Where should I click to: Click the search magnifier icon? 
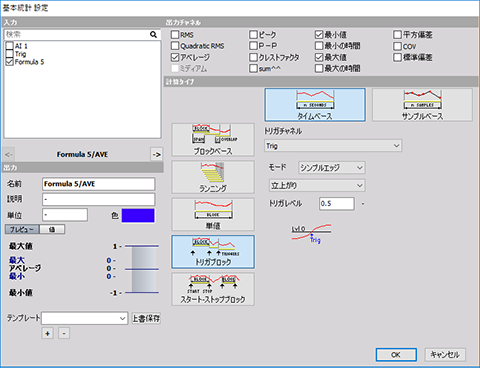point(153,34)
